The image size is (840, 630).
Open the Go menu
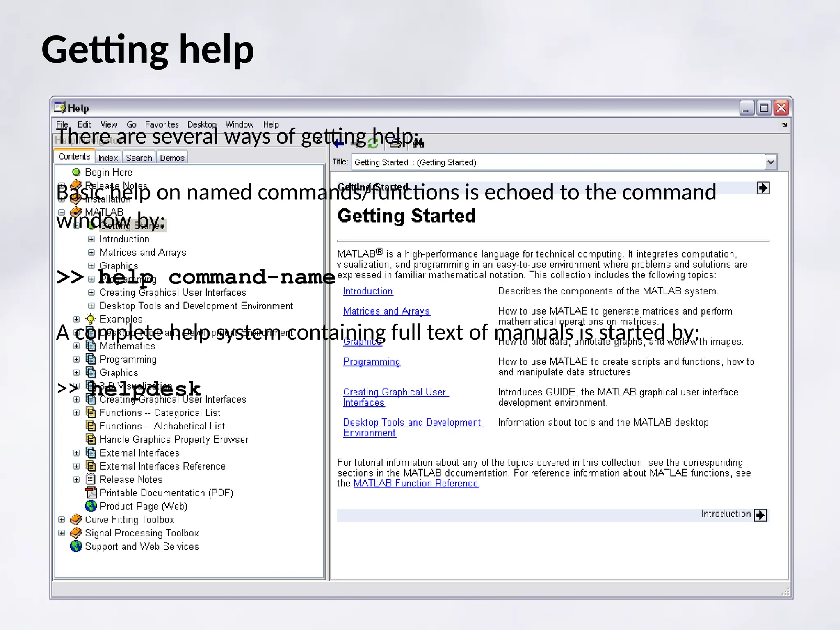click(132, 124)
